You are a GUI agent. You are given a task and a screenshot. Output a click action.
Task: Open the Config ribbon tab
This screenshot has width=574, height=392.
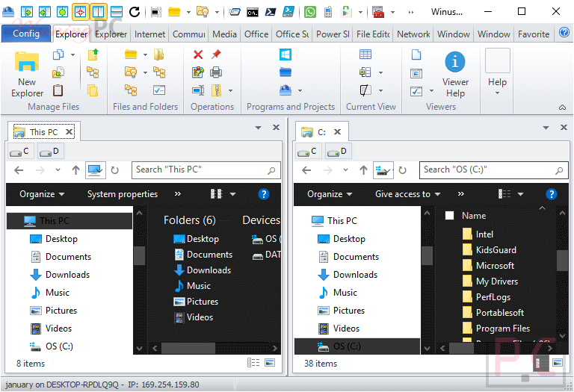[x=26, y=34]
